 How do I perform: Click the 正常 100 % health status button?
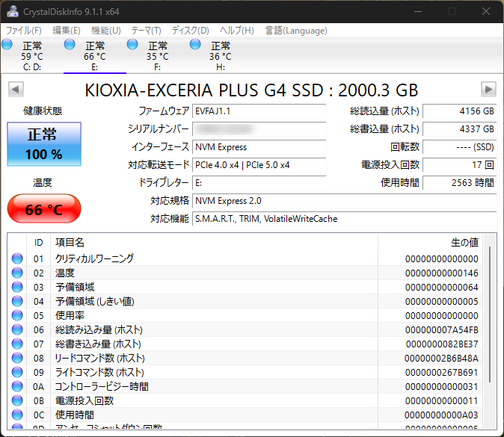pyautogui.click(x=44, y=144)
